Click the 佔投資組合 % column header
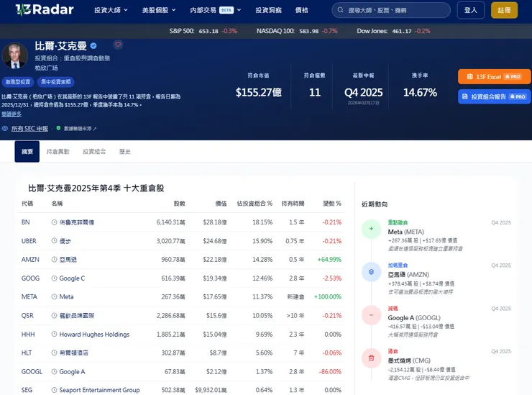This screenshot has width=532, height=395. (x=254, y=204)
